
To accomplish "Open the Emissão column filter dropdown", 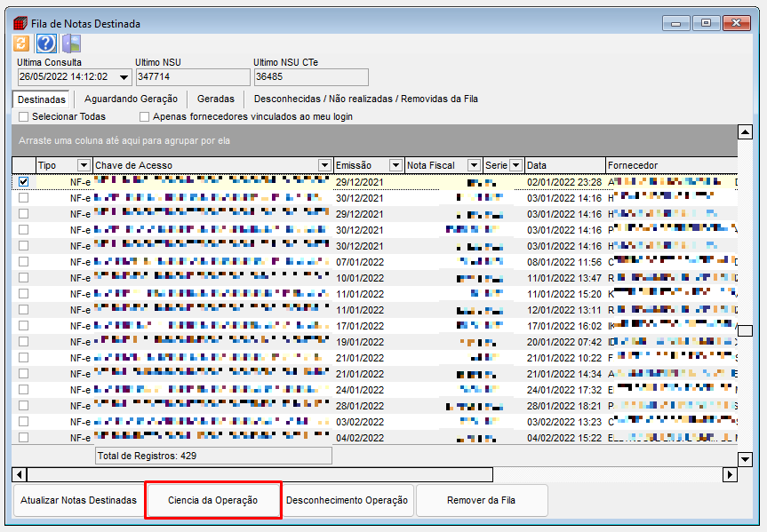I will (x=395, y=165).
